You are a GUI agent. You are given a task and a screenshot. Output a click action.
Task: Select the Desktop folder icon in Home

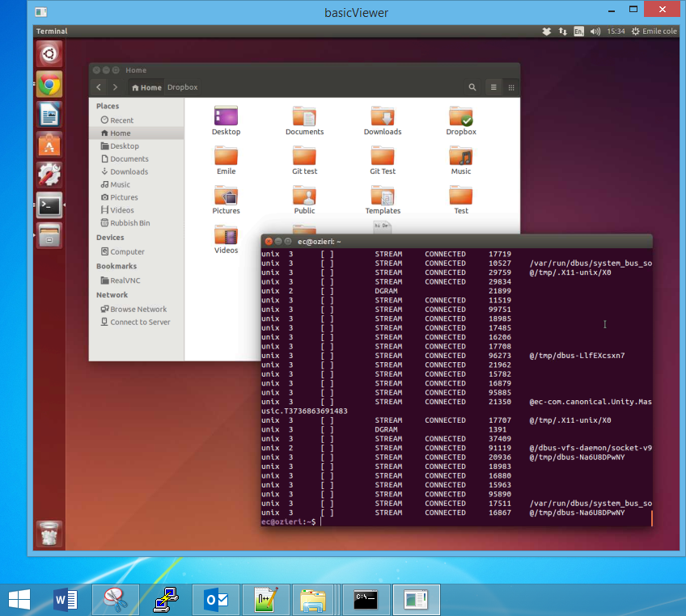(x=226, y=120)
